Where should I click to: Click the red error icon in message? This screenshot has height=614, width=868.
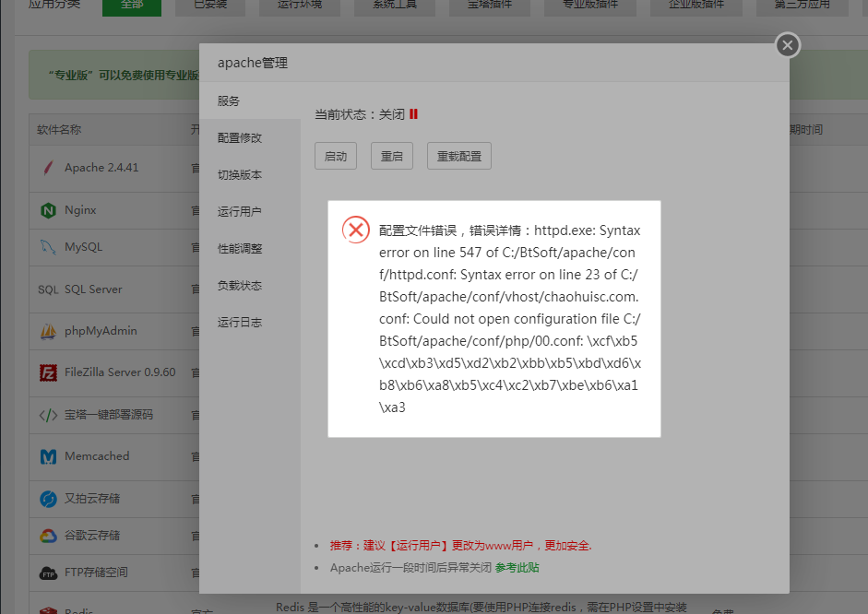click(356, 230)
